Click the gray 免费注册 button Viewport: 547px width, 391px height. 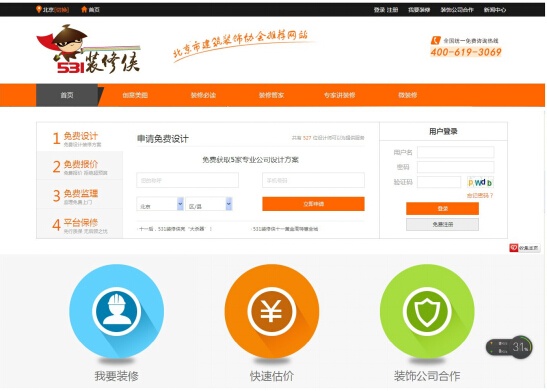[442, 225]
